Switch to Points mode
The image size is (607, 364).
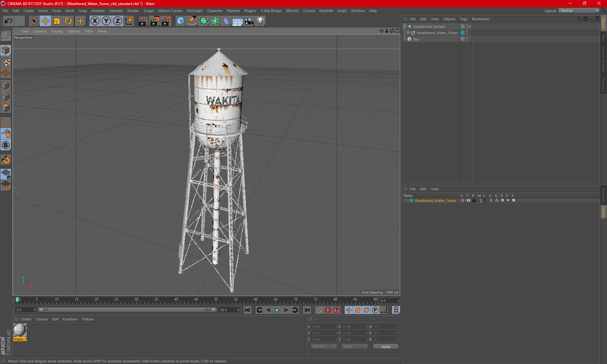[x=6, y=85]
